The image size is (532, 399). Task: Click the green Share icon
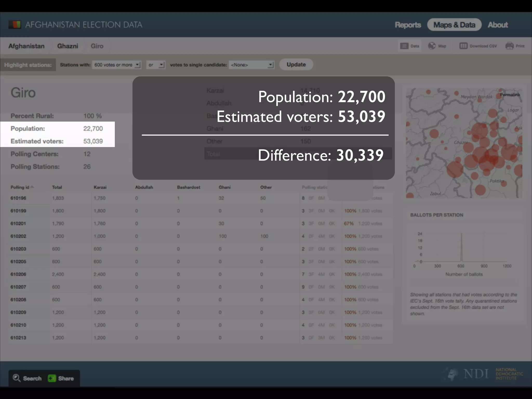[52, 378]
